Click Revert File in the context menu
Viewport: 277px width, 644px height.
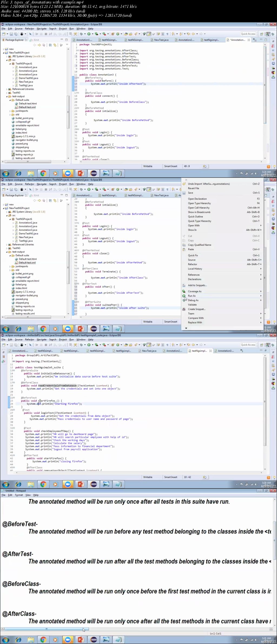[x=193, y=188]
